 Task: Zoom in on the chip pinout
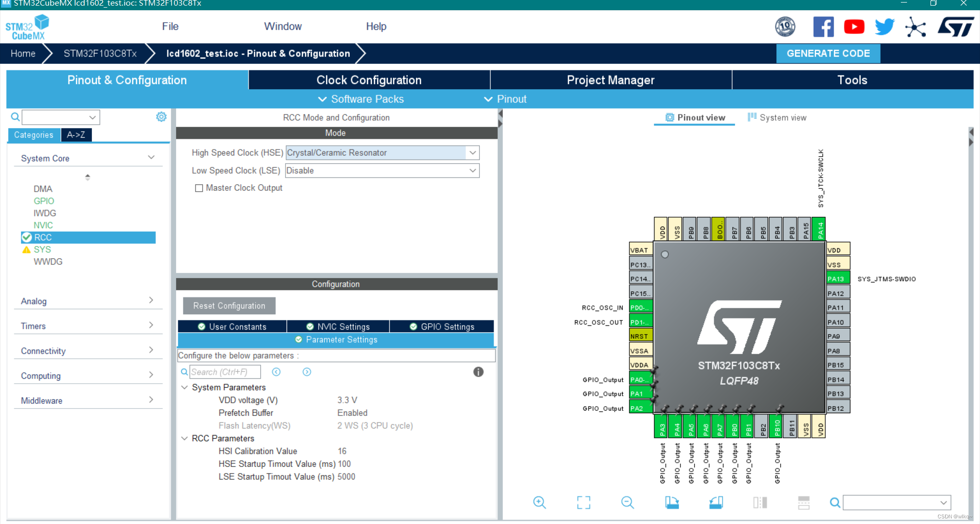point(540,503)
